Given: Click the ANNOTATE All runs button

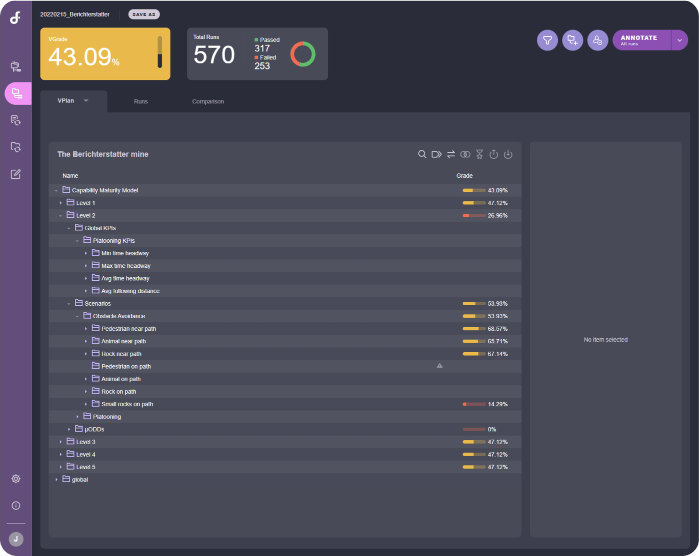Looking at the screenshot, I should [640, 40].
